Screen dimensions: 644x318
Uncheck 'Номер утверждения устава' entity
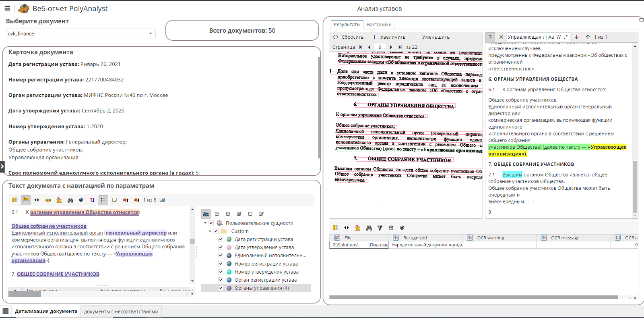pos(221,272)
